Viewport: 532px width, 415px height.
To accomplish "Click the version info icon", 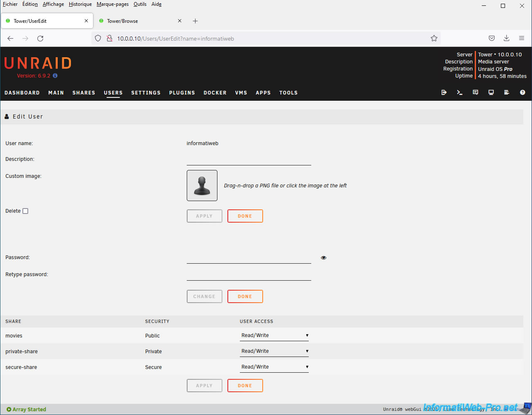I will (x=55, y=76).
